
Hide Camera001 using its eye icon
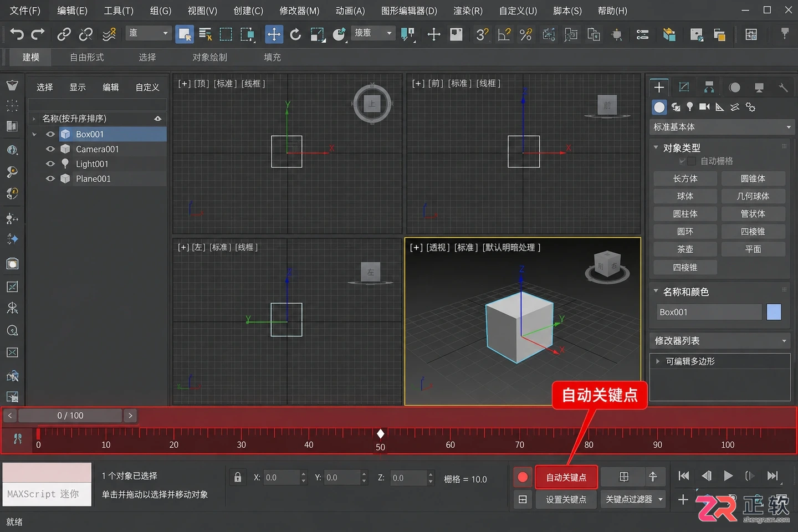click(x=50, y=149)
